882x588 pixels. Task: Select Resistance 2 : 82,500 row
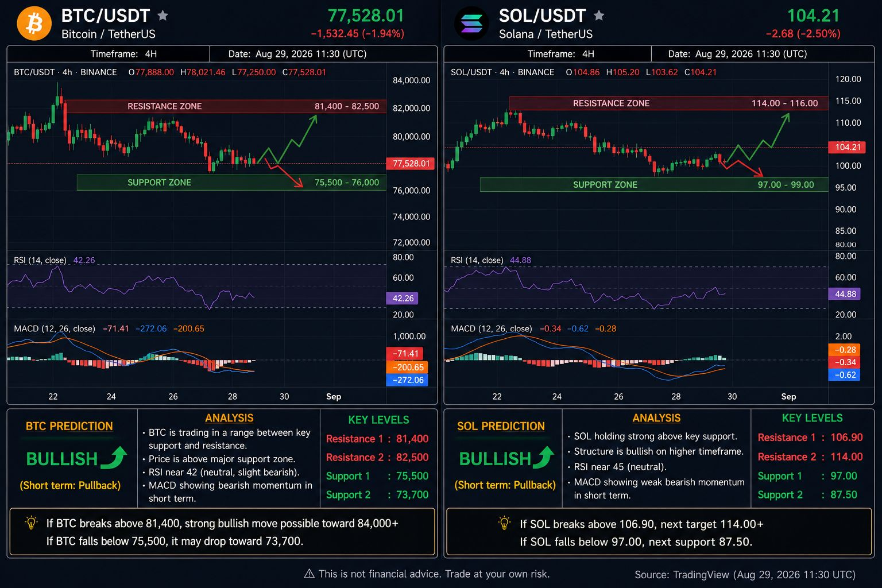pyautogui.click(x=377, y=458)
